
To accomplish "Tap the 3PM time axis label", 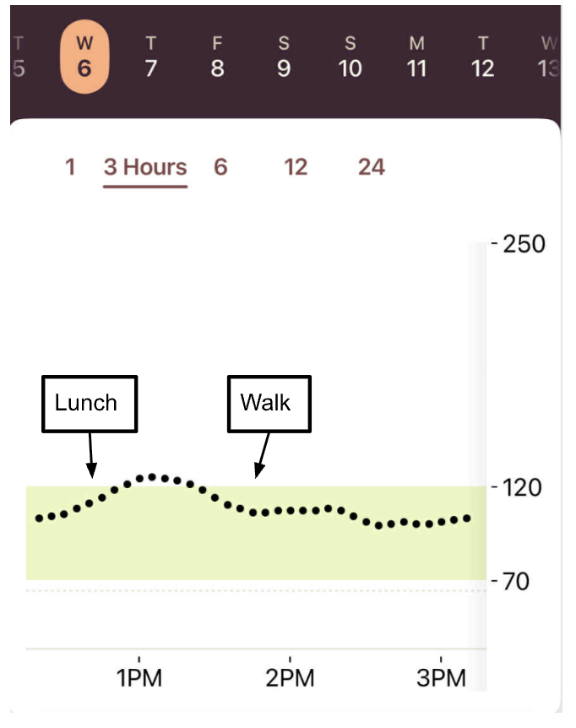I will [x=441, y=678].
